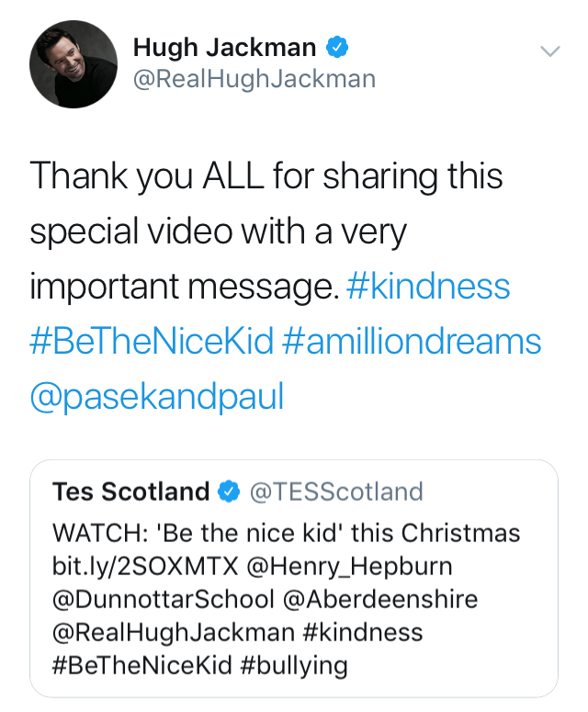This screenshot has height=712, width=588.
Task: Follow the bit.ly/2SOXMTX link
Action: 143,567
